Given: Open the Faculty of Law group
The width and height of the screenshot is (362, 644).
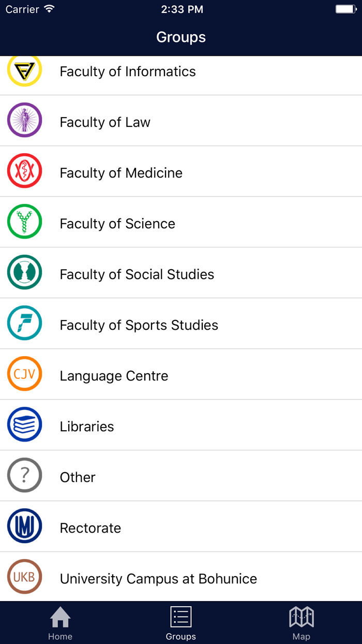Looking at the screenshot, I should coord(105,122).
